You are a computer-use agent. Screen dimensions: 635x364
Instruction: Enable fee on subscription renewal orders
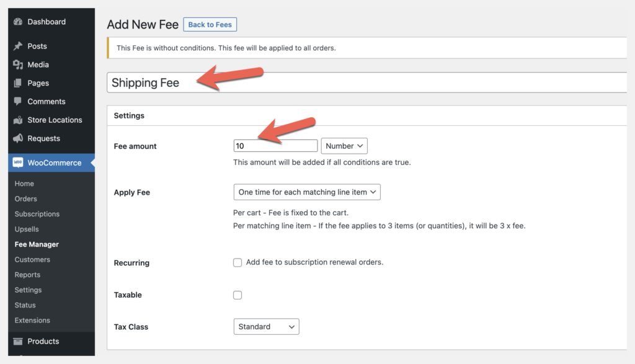(x=238, y=263)
